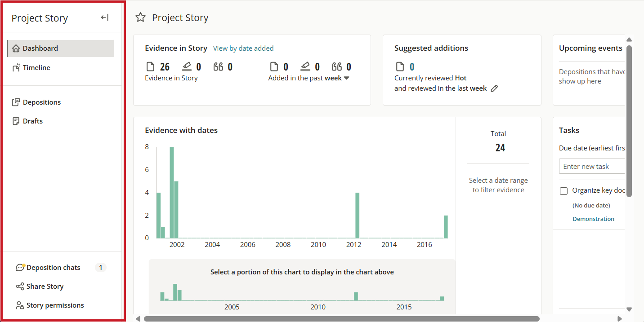Click the horizontal scrollbar left arrow

tap(138, 319)
